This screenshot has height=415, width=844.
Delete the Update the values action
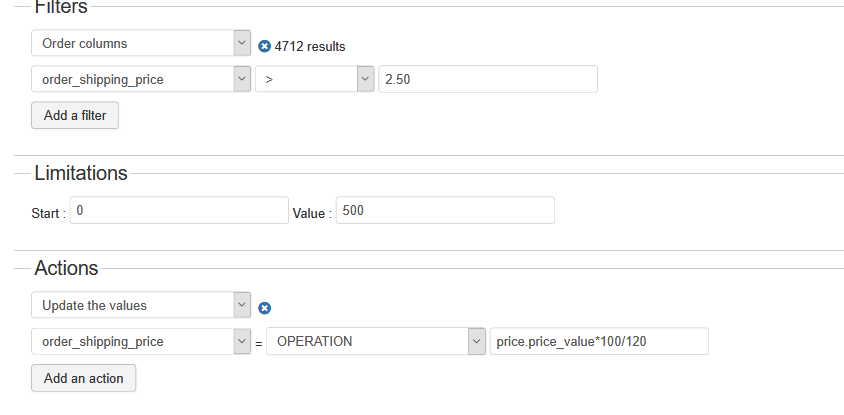tap(264, 308)
